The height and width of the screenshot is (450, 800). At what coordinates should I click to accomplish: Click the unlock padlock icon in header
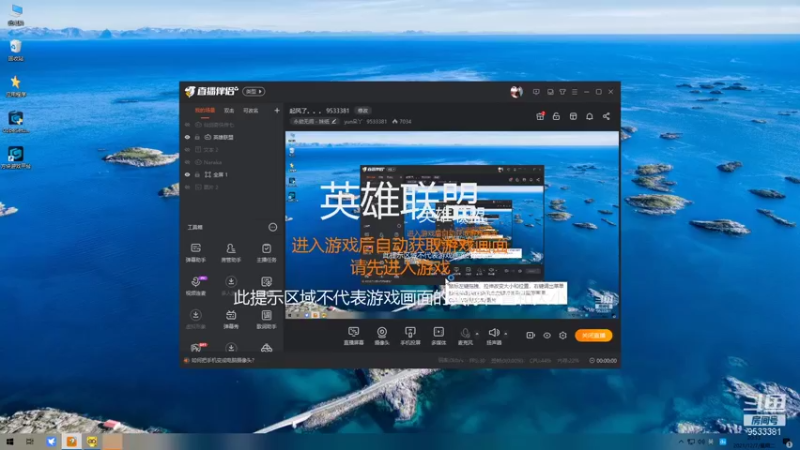click(556, 116)
